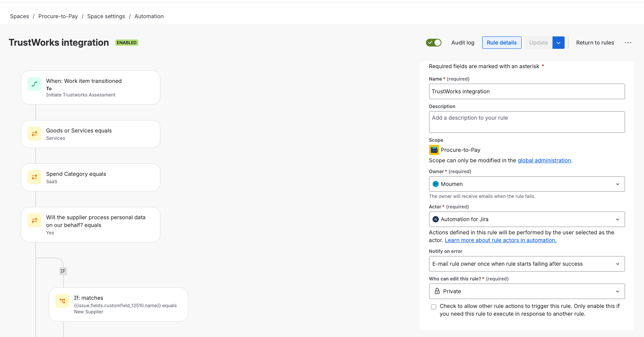This screenshot has height=337, width=644.
Task: Open the Audit log
Action: click(463, 43)
